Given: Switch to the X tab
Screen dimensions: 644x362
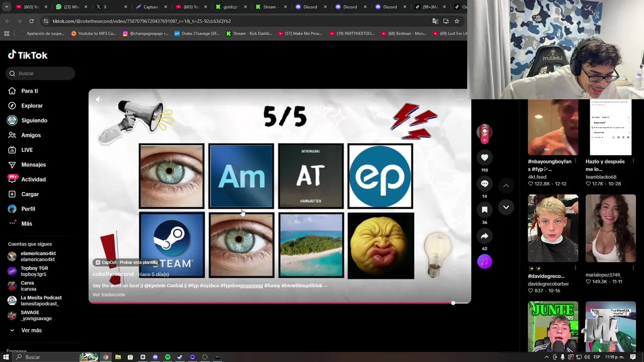Looking at the screenshot, I should tap(111, 7).
